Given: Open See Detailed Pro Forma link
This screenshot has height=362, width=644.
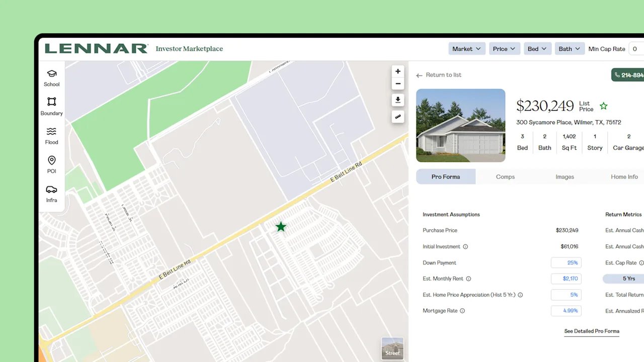Looking at the screenshot, I should (x=592, y=331).
